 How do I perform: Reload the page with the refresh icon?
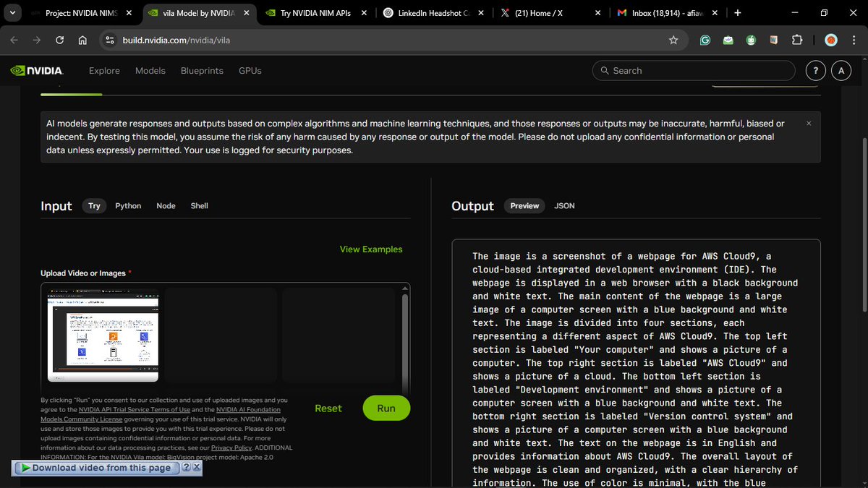(x=59, y=40)
